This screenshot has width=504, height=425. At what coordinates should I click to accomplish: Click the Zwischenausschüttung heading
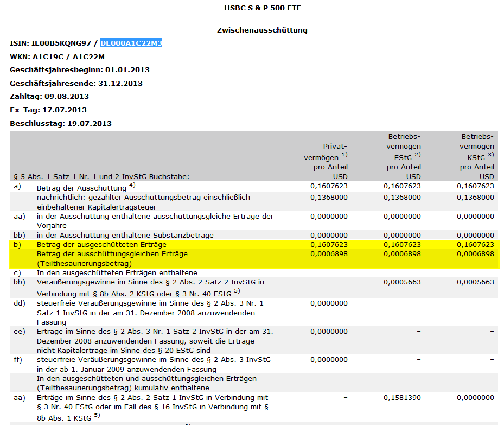pos(262,30)
